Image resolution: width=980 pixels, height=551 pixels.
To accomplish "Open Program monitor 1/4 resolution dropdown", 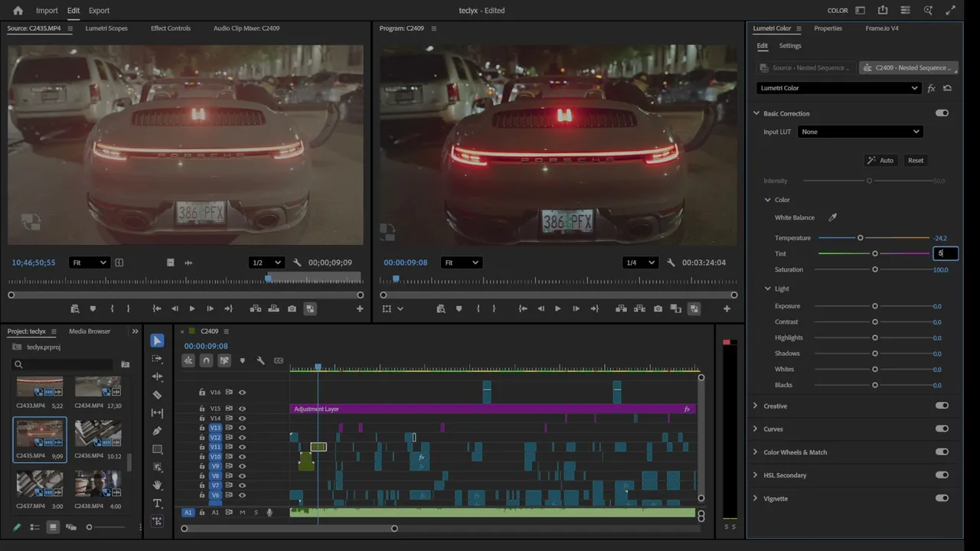I will (x=641, y=262).
